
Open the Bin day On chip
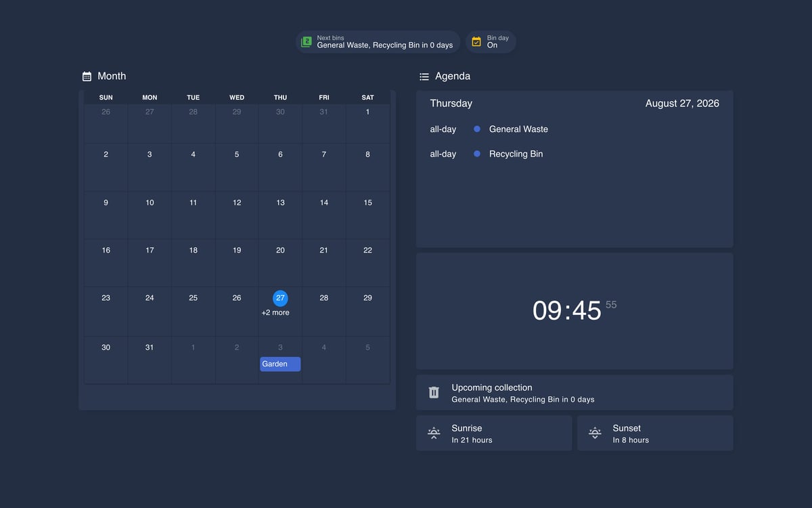491,42
